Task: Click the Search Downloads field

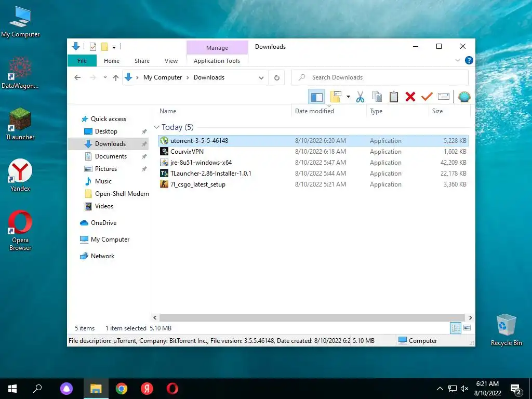Action: [x=380, y=77]
